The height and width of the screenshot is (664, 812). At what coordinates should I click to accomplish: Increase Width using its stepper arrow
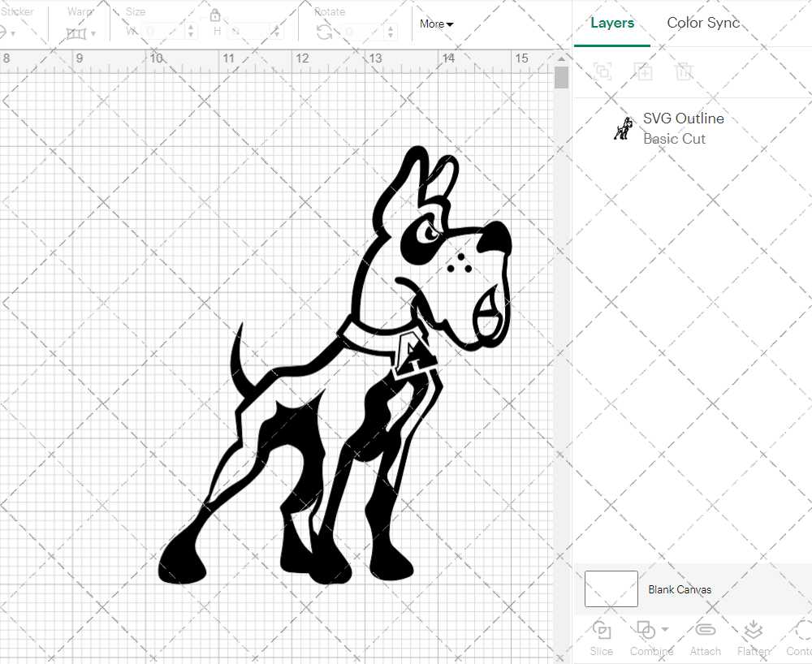click(192, 25)
